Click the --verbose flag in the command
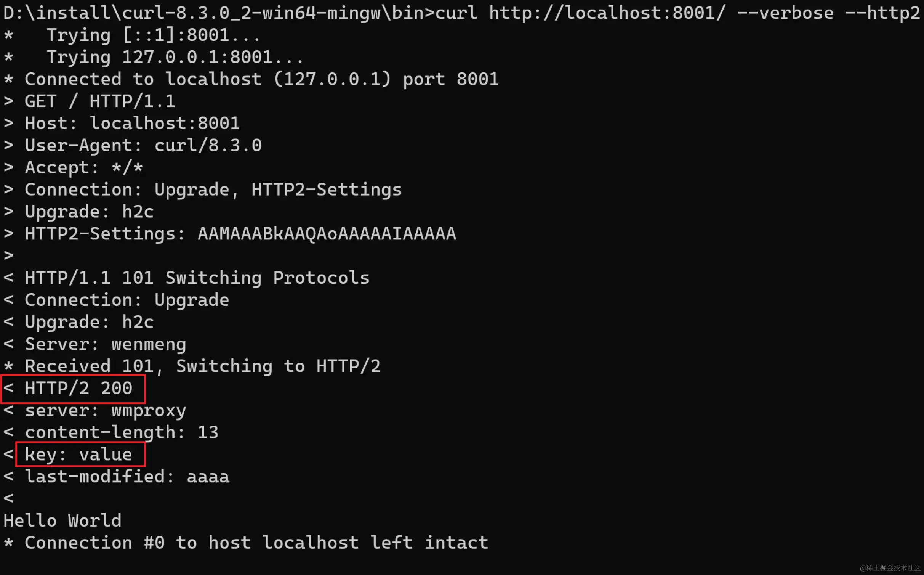924x575 pixels. [x=785, y=13]
